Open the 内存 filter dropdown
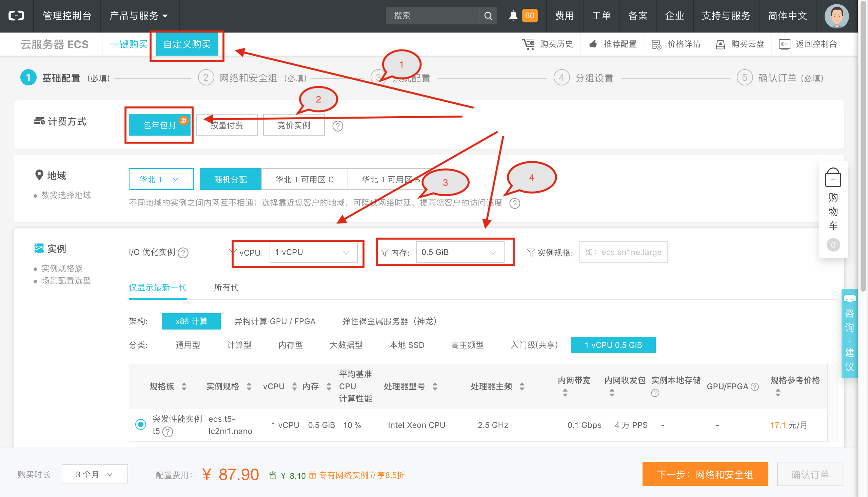Image resolution: width=868 pixels, height=497 pixels. tap(460, 253)
